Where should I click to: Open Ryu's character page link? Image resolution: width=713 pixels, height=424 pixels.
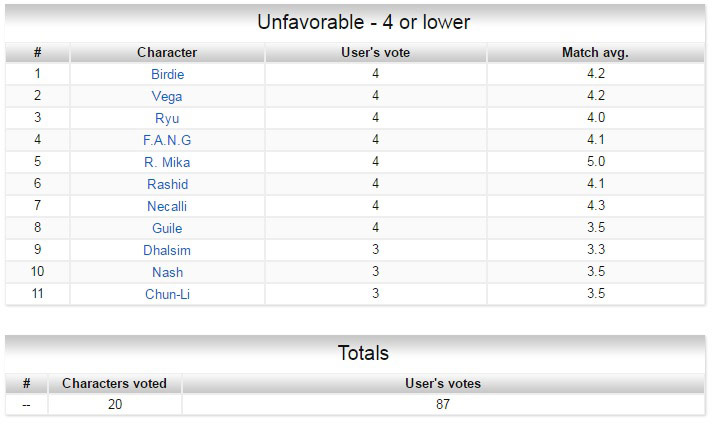[x=167, y=118]
